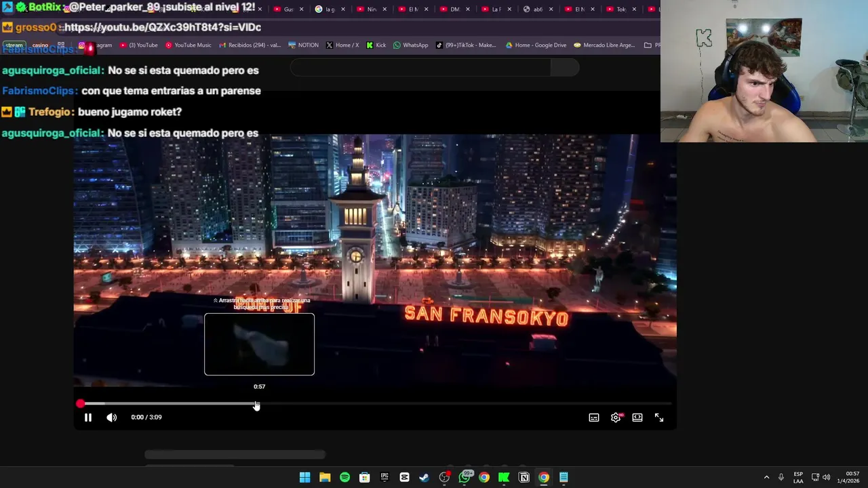Image resolution: width=868 pixels, height=488 pixels.
Task: Open OBS Studio from taskbar
Action: point(444,477)
